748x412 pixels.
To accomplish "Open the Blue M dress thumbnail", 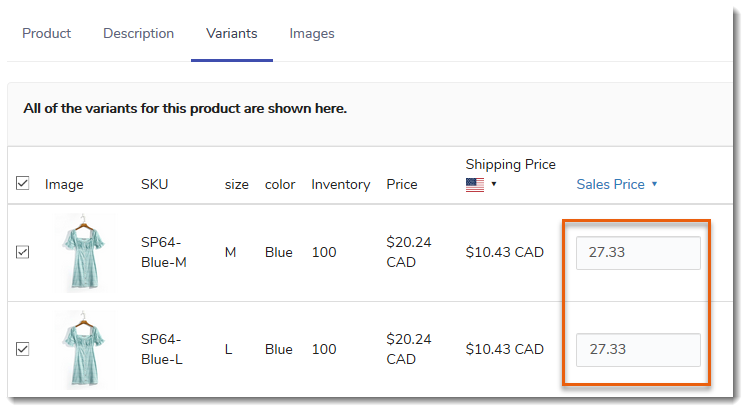I will (x=83, y=252).
